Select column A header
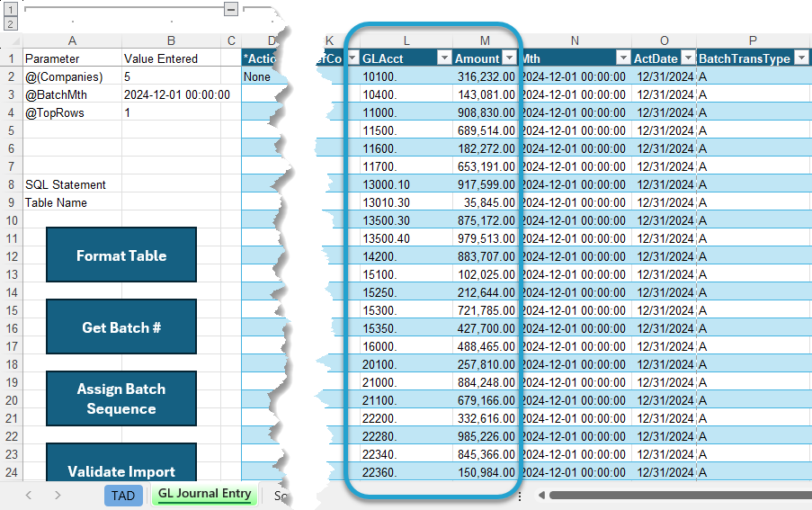Image resolution: width=812 pixels, height=510 pixels. pos(72,40)
